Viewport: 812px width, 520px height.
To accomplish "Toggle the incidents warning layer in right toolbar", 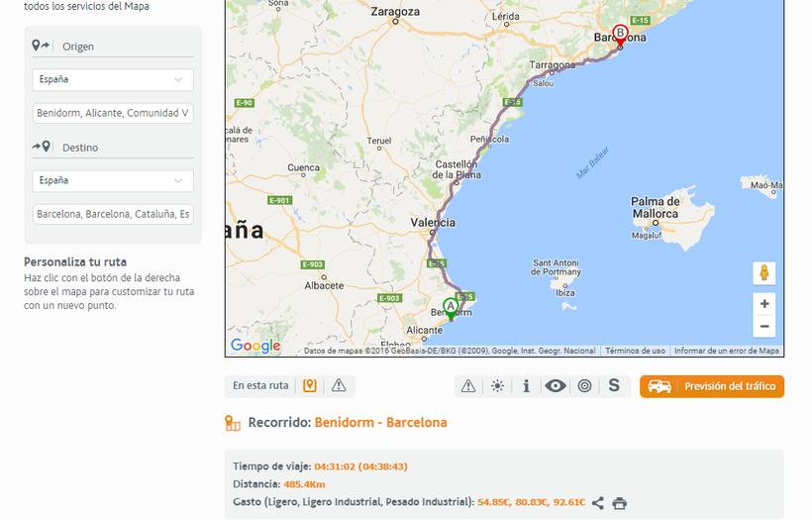I will (468, 386).
